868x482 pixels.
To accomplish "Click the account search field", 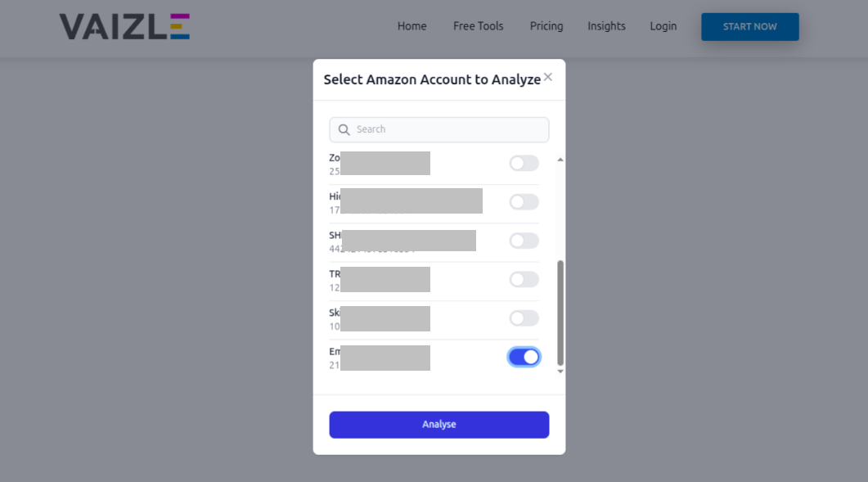I will [439, 129].
